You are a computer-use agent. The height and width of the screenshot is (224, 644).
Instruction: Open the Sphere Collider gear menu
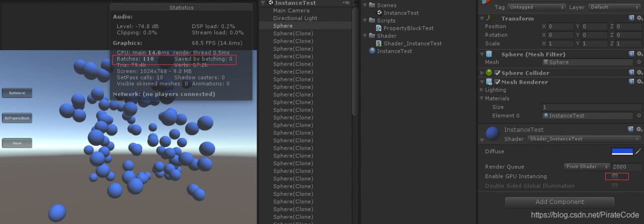coord(639,73)
